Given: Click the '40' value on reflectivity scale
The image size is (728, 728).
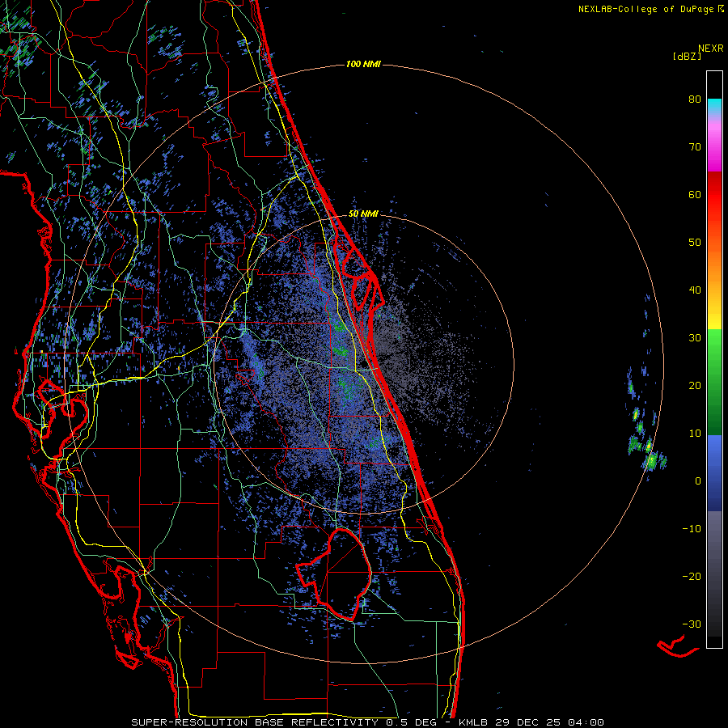Looking at the screenshot, I should click(695, 290).
